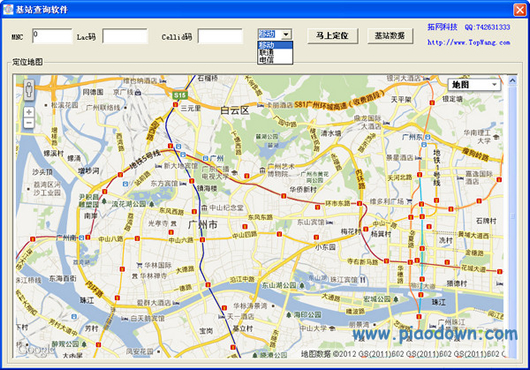This screenshot has width=530, height=370.
Task: Click the MNC input field
Action: [x=52, y=36]
